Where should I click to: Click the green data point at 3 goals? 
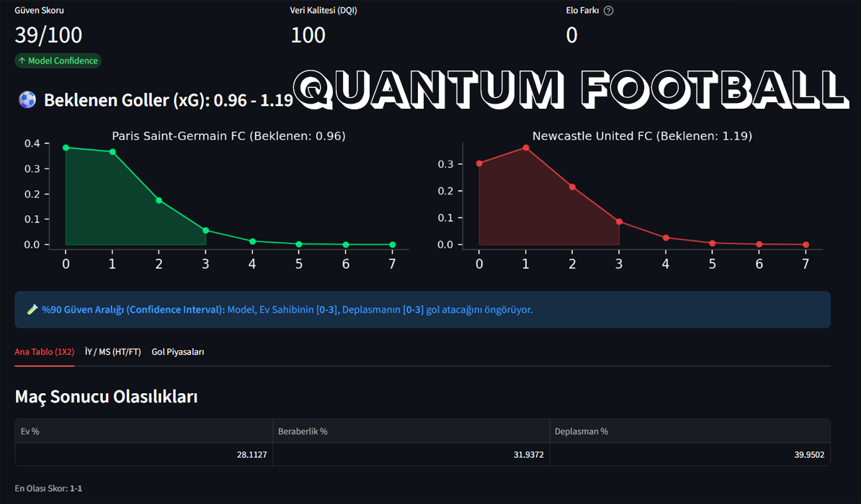[x=205, y=231]
